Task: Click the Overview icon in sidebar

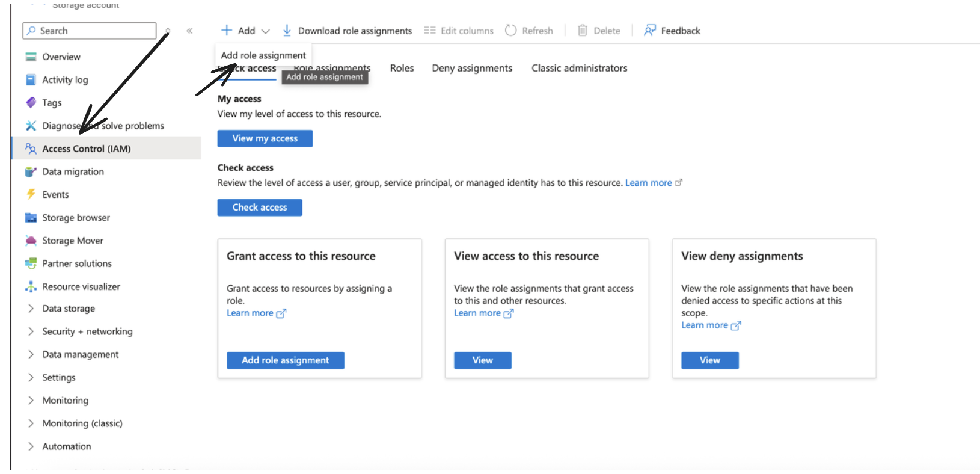Action: pos(31,57)
